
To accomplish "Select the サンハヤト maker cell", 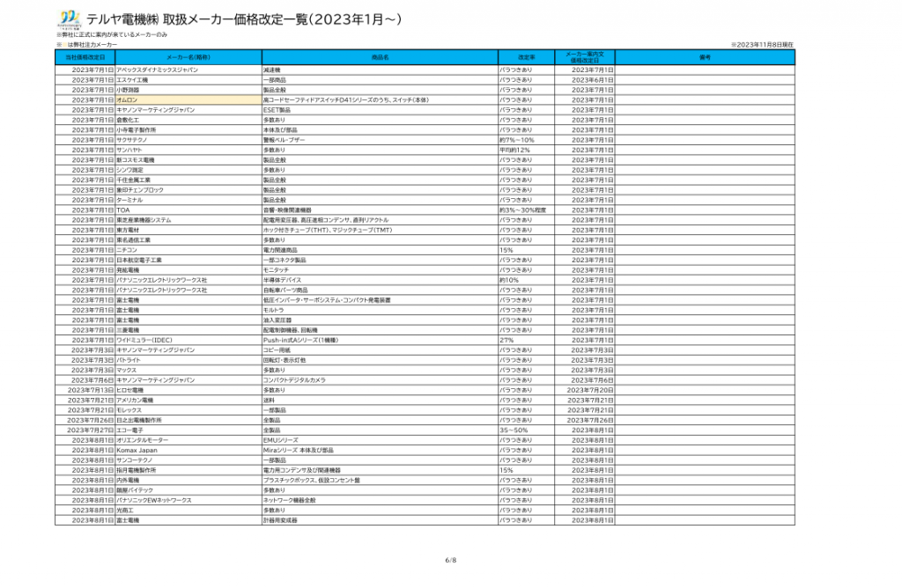I will point(189,150).
